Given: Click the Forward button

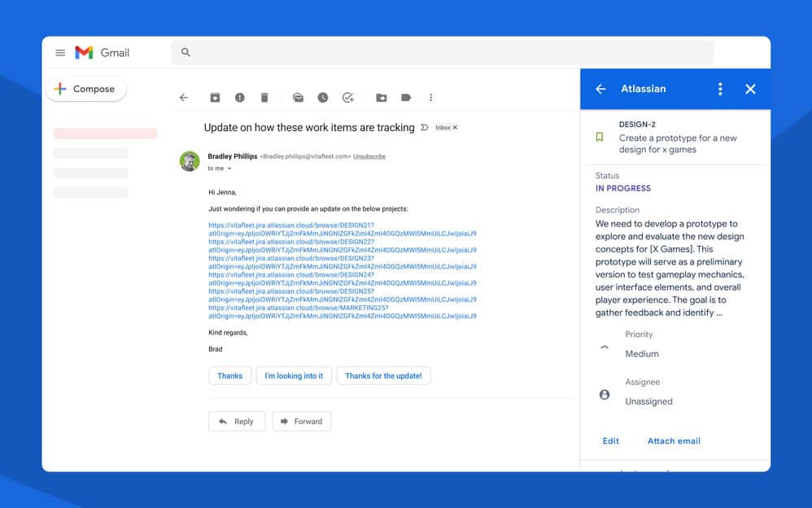Looking at the screenshot, I should 301,422.
